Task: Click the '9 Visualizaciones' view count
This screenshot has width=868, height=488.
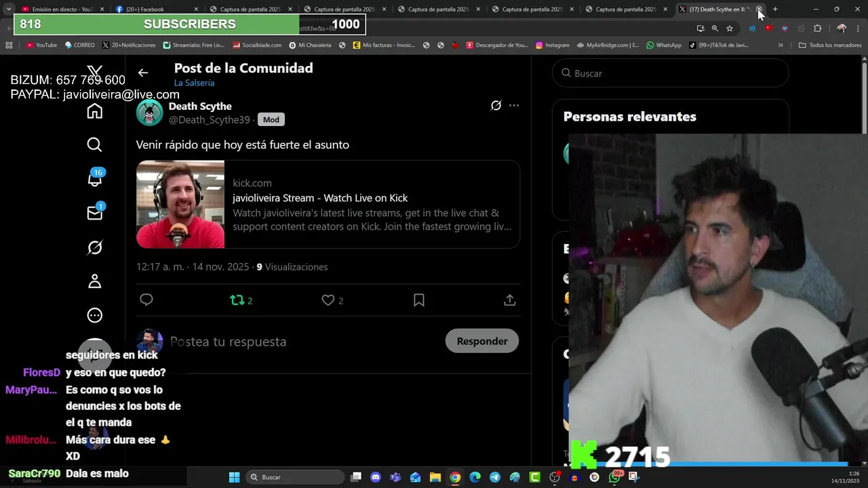Action: coord(292,267)
